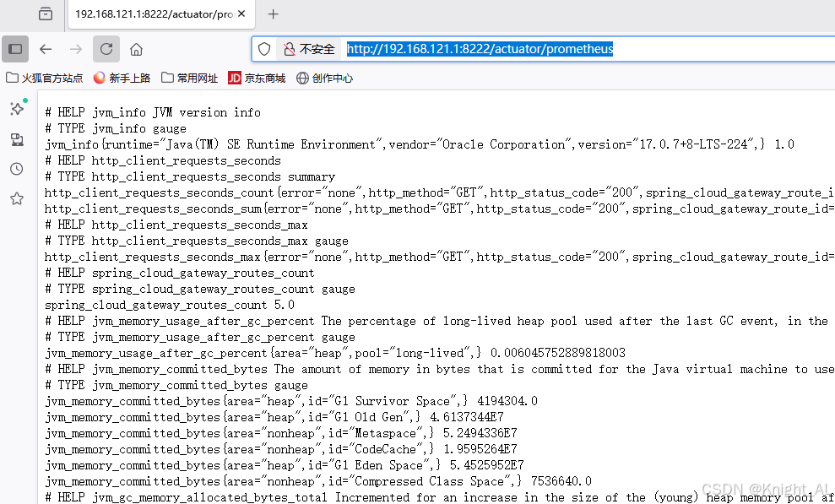Click the G1 Old Gen committed bytes line
Image resolution: width=835 pixels, height=504 pixels.
click(x=274, y=417)
